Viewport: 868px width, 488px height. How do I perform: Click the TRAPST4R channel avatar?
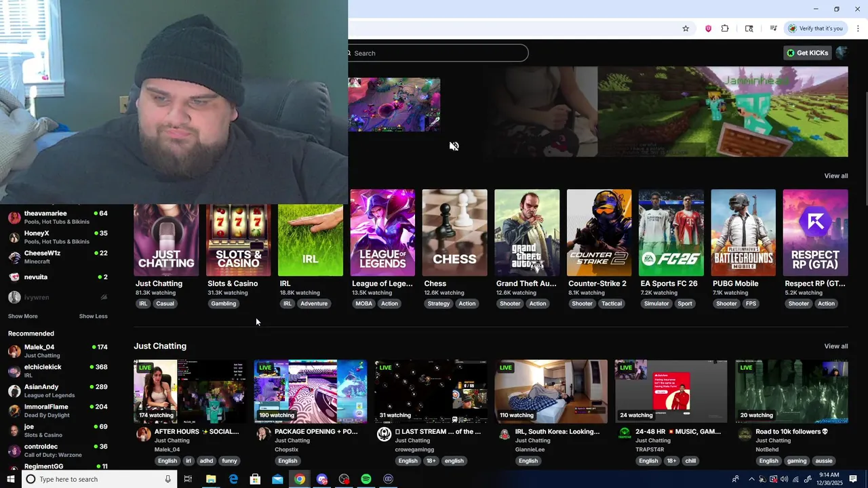pos(625,434)
